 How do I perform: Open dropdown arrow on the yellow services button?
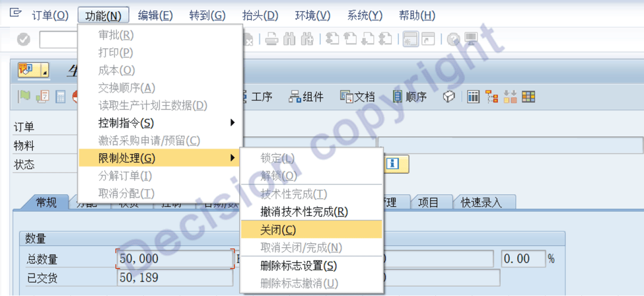coord(44,71)
